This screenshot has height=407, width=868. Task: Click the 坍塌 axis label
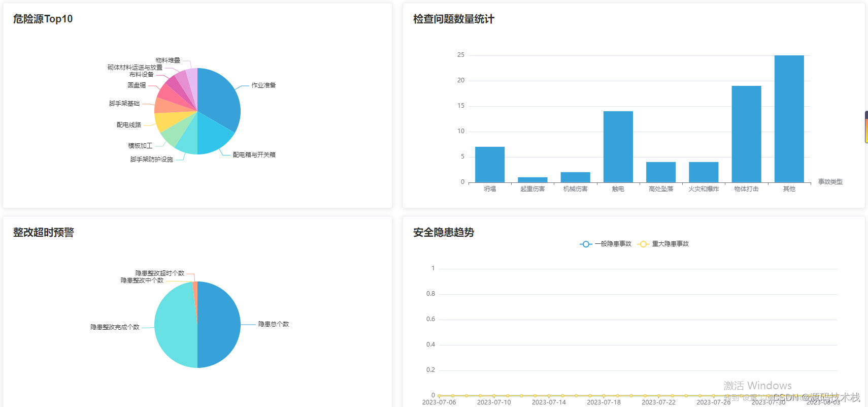490,189
